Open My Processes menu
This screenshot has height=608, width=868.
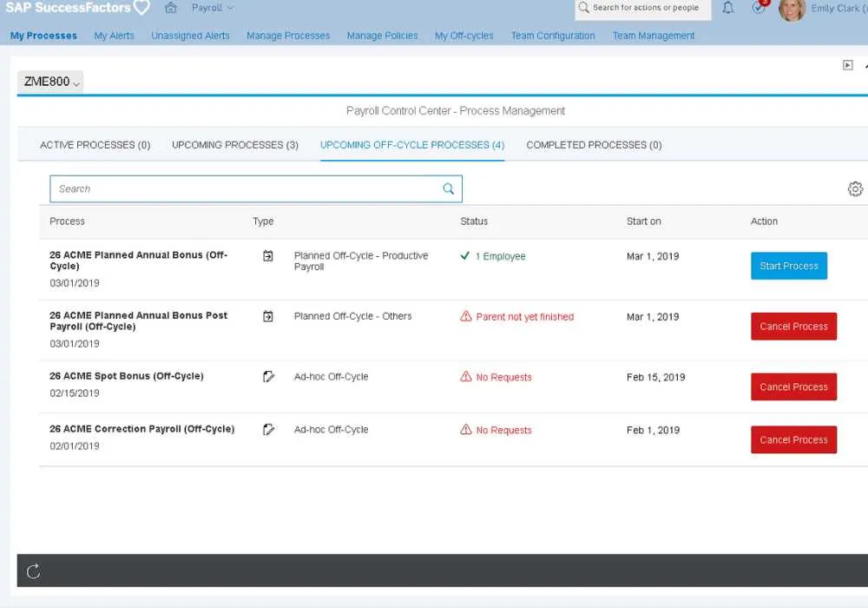(x=43, y=36)
